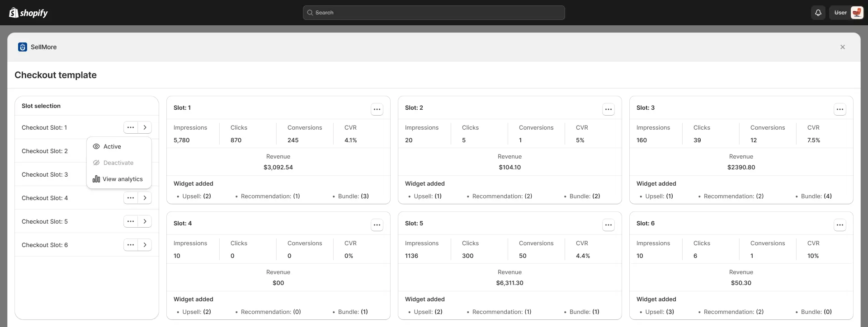Open the notifications bell

[818, 13]
